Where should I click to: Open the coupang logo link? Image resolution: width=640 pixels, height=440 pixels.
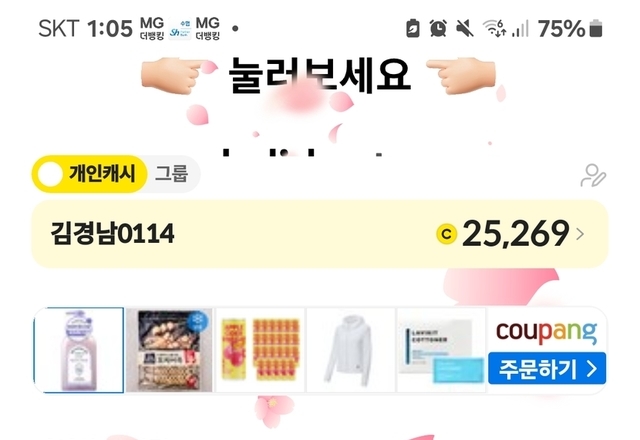547,331
